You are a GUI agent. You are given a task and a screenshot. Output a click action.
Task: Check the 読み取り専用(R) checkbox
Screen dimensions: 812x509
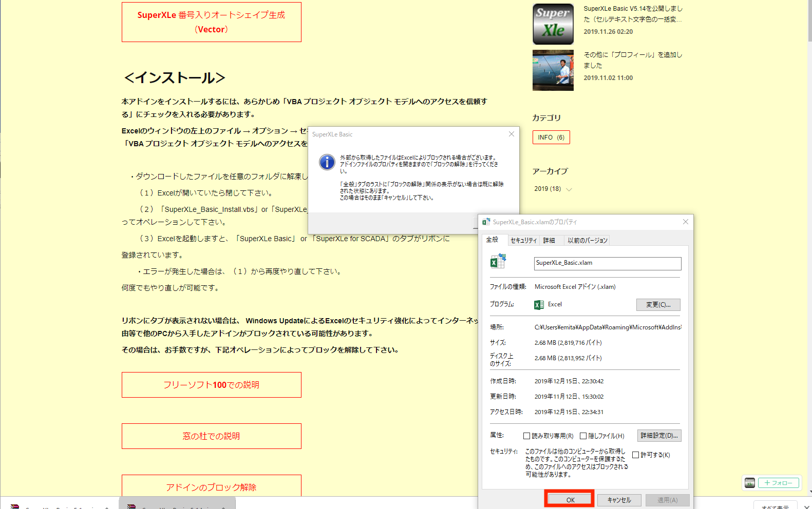tap(526, 436)
